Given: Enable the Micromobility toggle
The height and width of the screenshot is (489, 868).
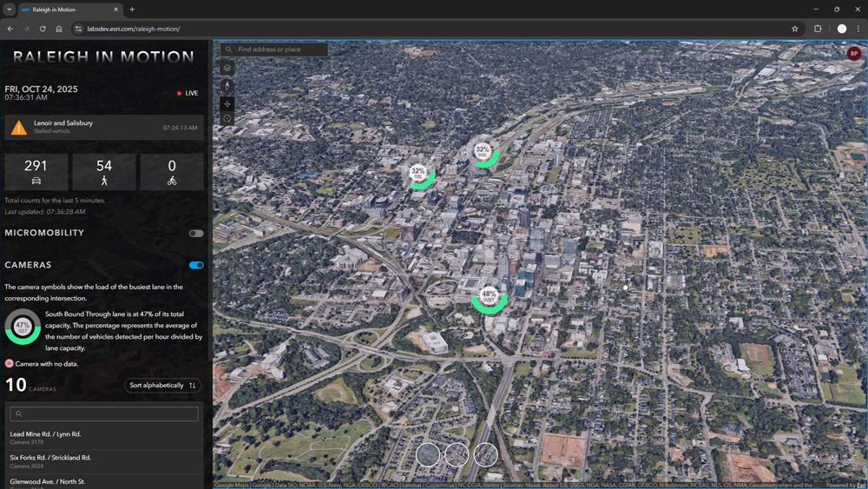Looking at the screenshot, I should (196, 234).
